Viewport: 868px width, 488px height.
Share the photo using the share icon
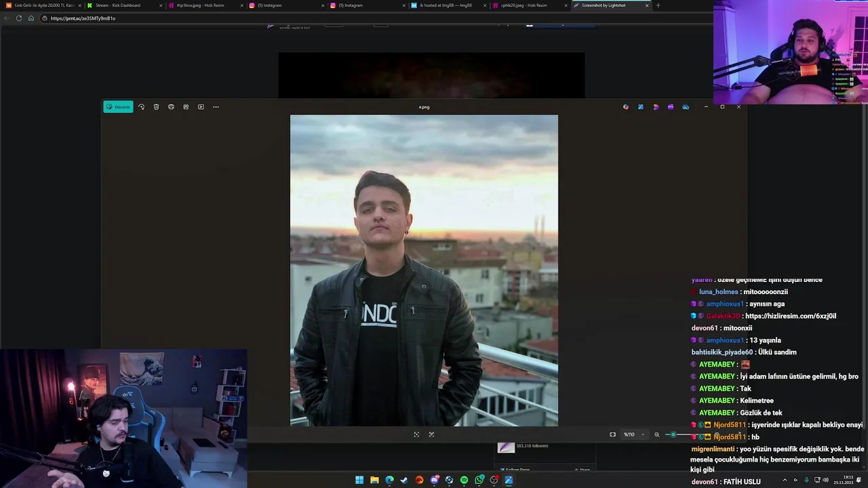pos(186,106)
